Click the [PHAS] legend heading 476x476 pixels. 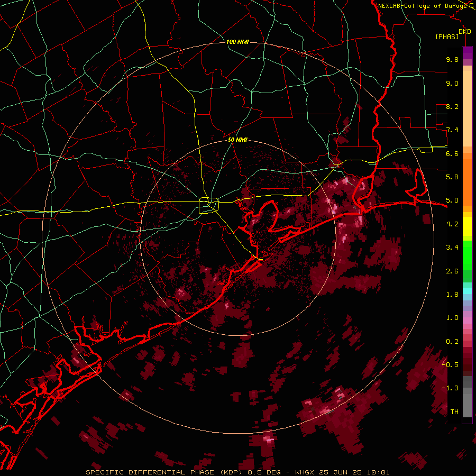click(447, 36)
